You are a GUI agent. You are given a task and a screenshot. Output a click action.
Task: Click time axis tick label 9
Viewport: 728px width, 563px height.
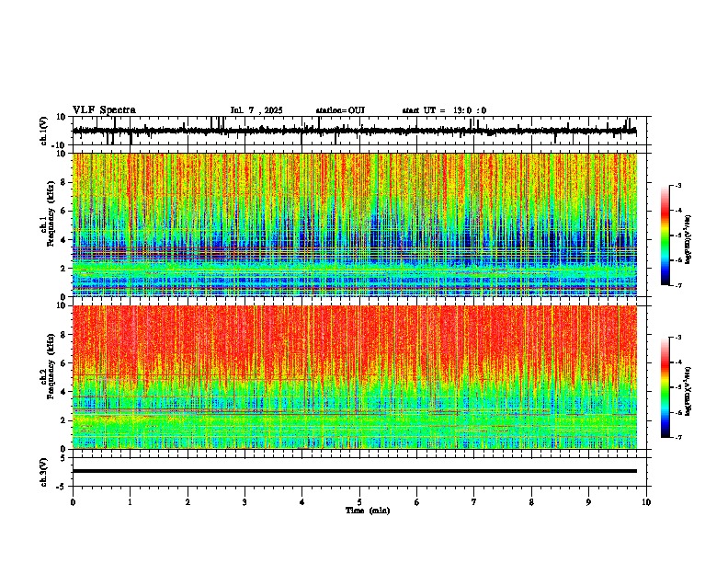588,502
